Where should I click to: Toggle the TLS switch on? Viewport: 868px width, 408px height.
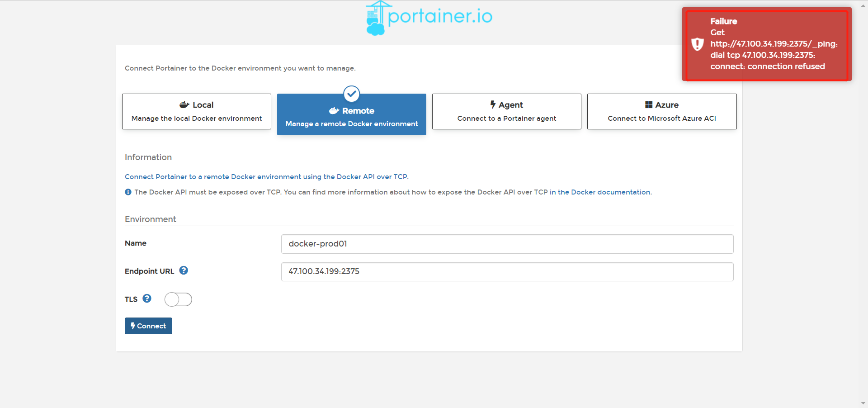click(178, 299)
